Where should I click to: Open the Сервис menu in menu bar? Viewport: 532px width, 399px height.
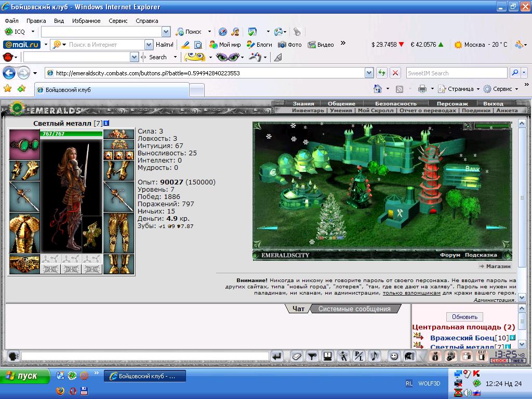pos(118,21)
